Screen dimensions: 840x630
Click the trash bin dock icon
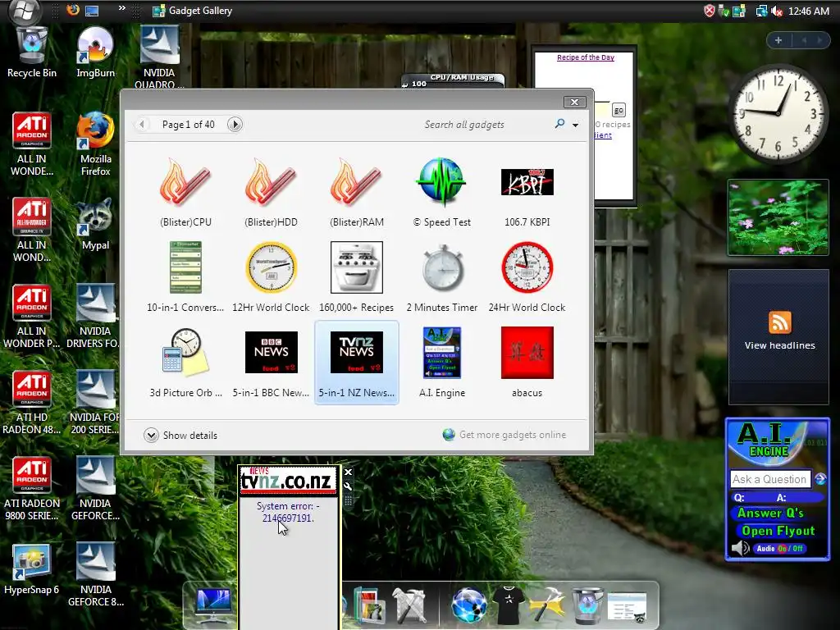coord(586,605)
